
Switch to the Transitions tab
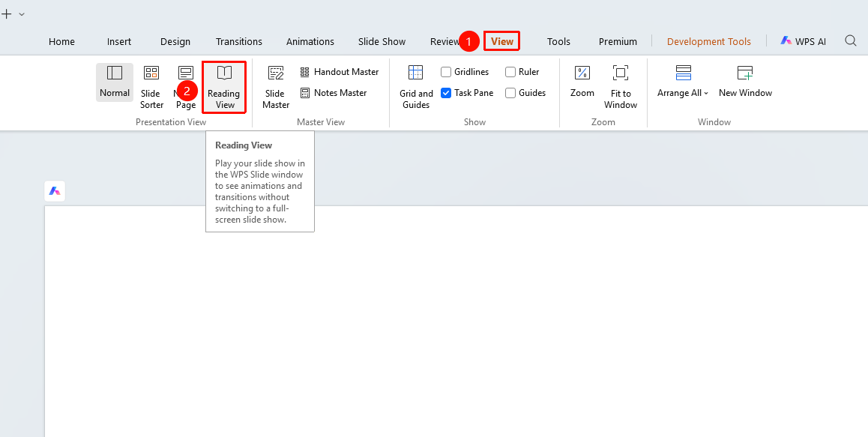(x=239, y=41)
